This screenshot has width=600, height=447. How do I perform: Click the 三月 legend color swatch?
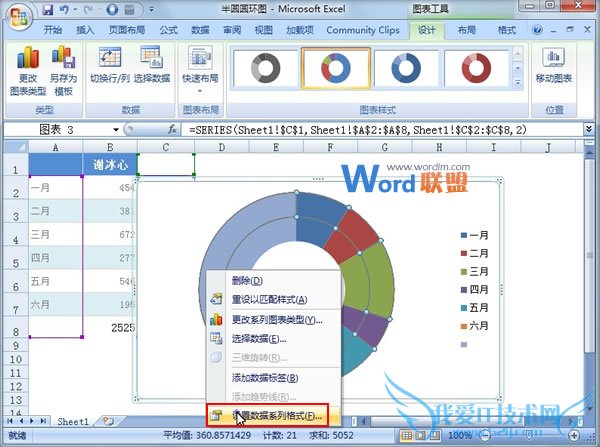(x=464, y=271)
